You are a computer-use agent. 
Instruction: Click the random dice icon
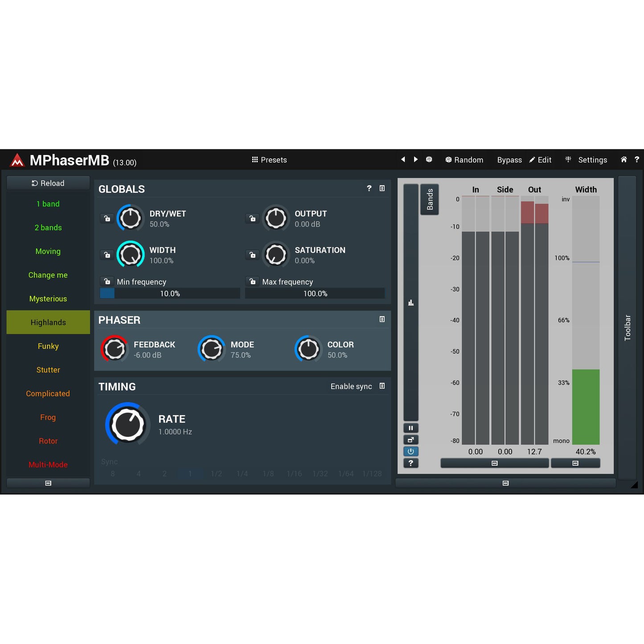click(429, 160)
